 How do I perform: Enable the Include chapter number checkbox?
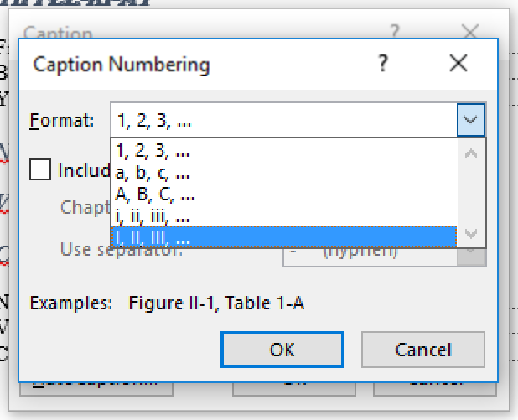point(40,169)
